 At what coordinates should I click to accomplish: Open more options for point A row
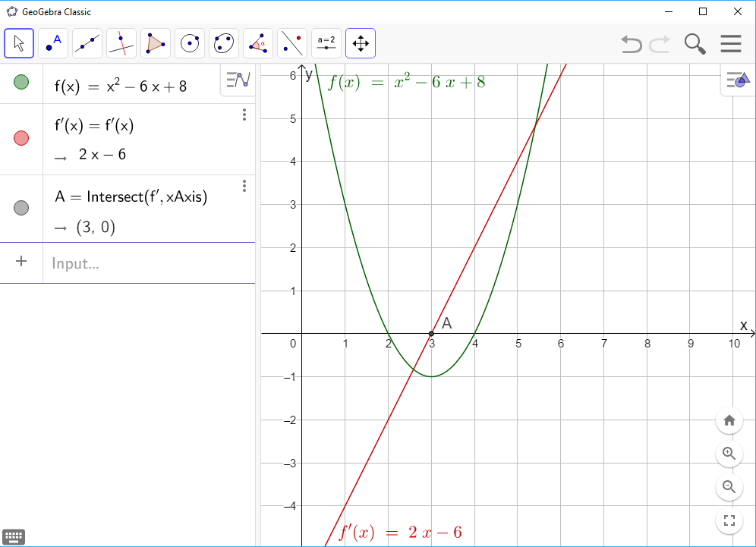tap(244, 186)
